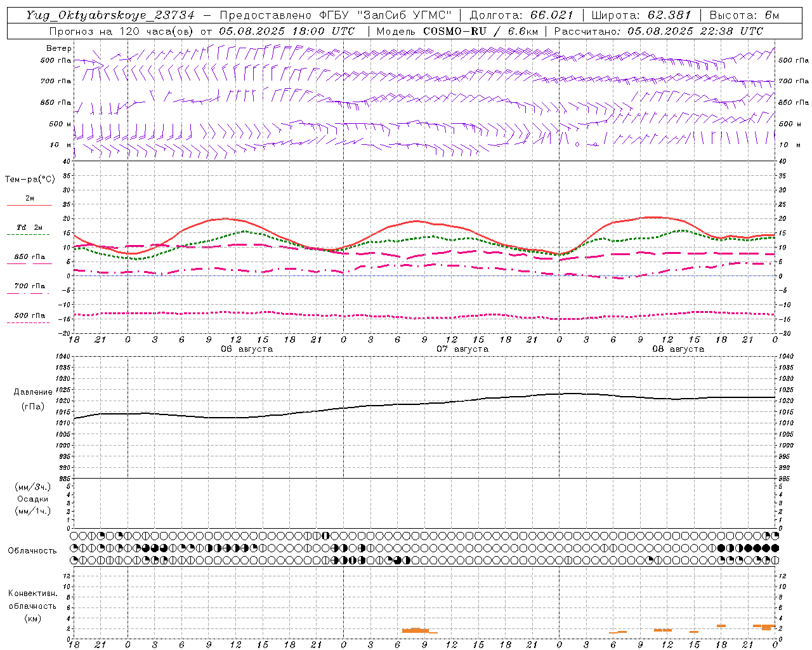Click the black pressure curve line
Viewport: 812px width, 650px height.
click(x=425, y=404)
